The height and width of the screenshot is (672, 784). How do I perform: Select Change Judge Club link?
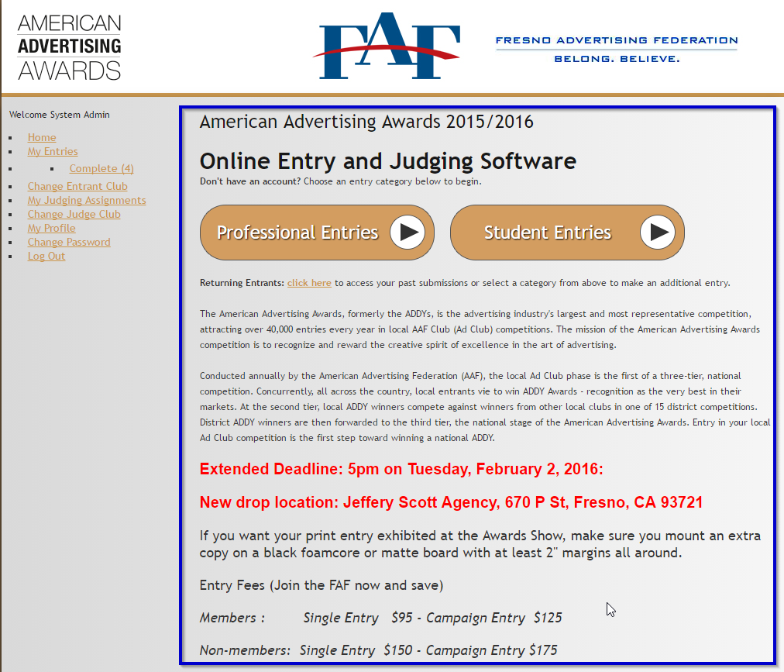[74, 214]
